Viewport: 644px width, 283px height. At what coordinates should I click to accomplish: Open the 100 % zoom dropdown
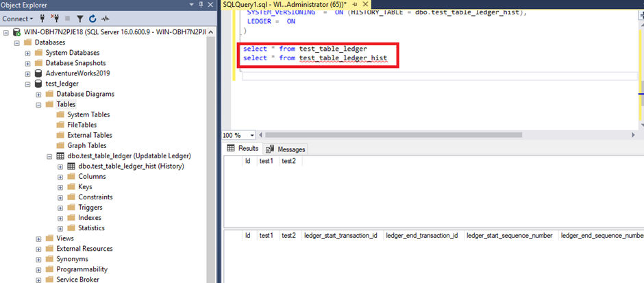(251, 135)
